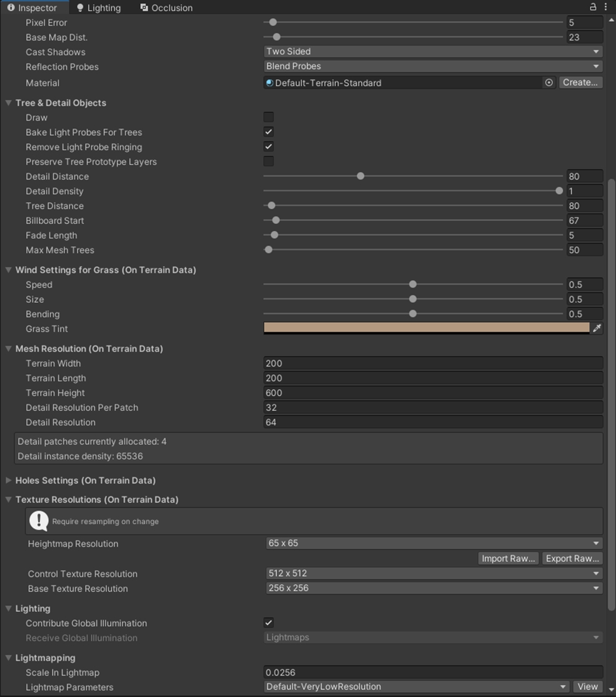
Task: Click the Inspector lock icon
Action: pos(593,7)
